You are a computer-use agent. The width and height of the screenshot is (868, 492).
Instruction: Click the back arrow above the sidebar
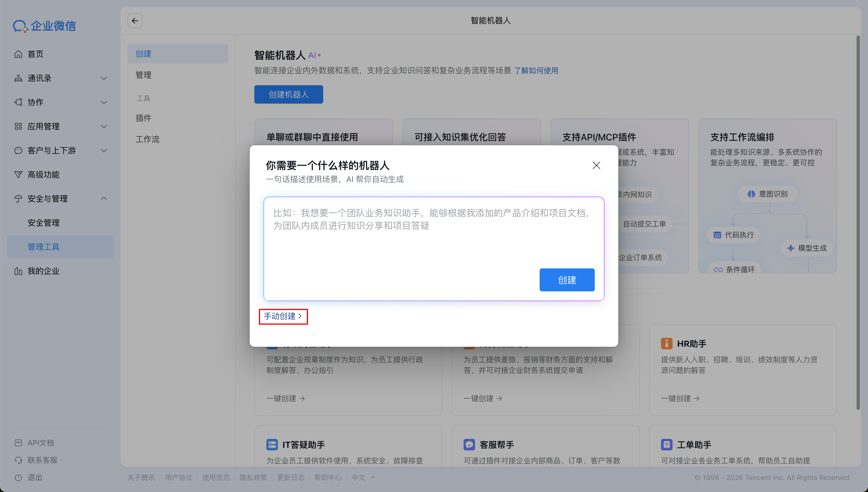(x=134, y=21)
